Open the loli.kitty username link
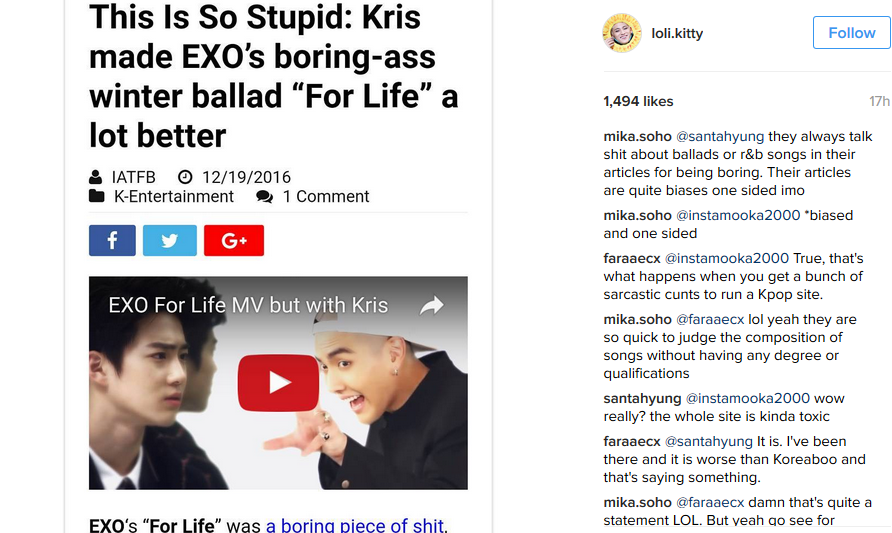Image resolution: width=892 pixels, height=533 pixels. [x=677, y=34]
